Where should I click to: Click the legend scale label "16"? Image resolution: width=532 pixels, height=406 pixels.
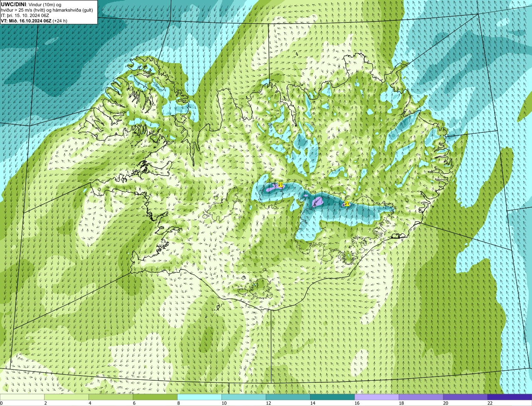click(357, 403)
